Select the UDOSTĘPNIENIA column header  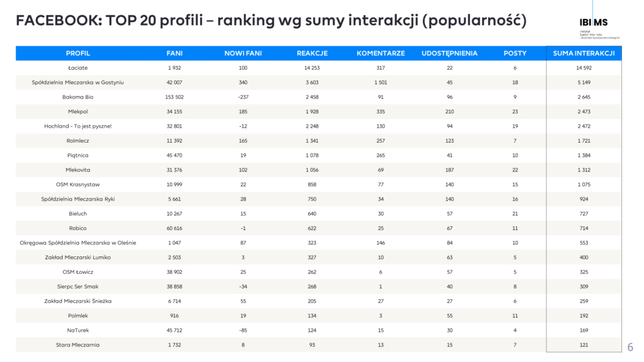(x=449, y=53)
